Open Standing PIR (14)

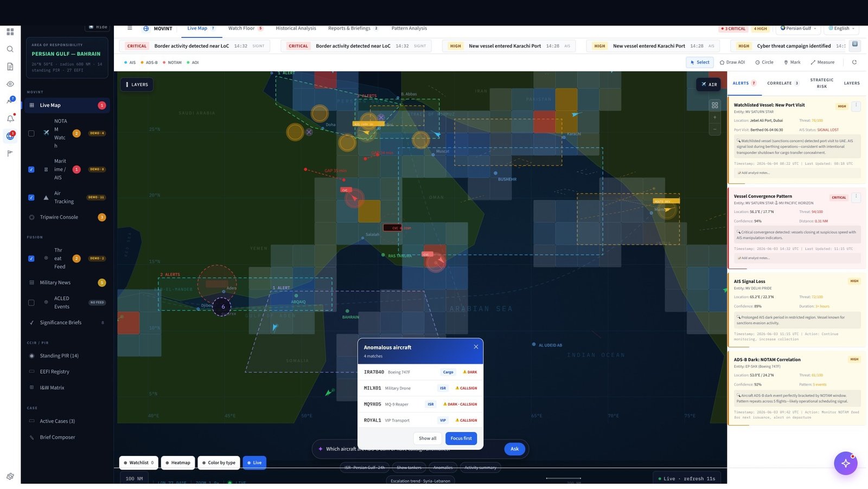coord(68,356)
